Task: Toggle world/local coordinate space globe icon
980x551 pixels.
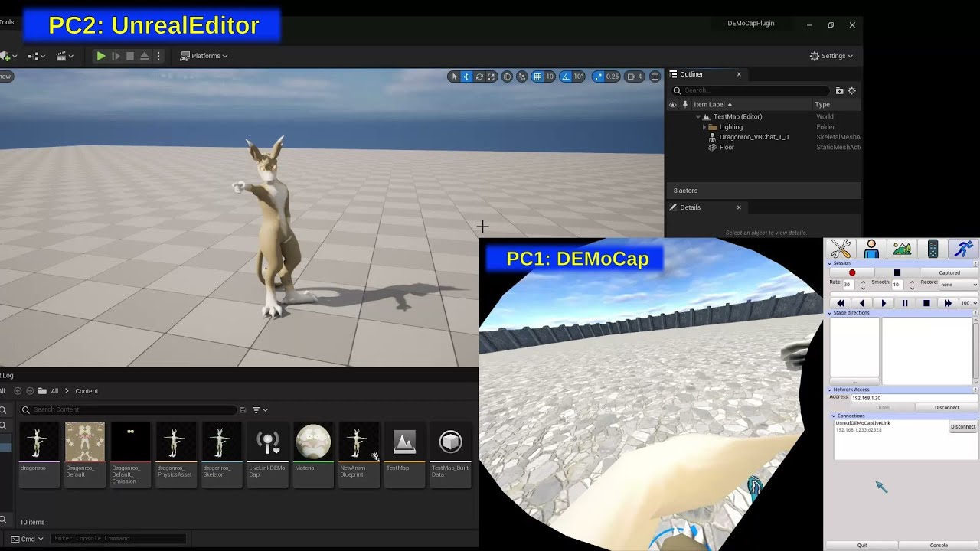Action: pyautogui.click(x=507, y=77)
